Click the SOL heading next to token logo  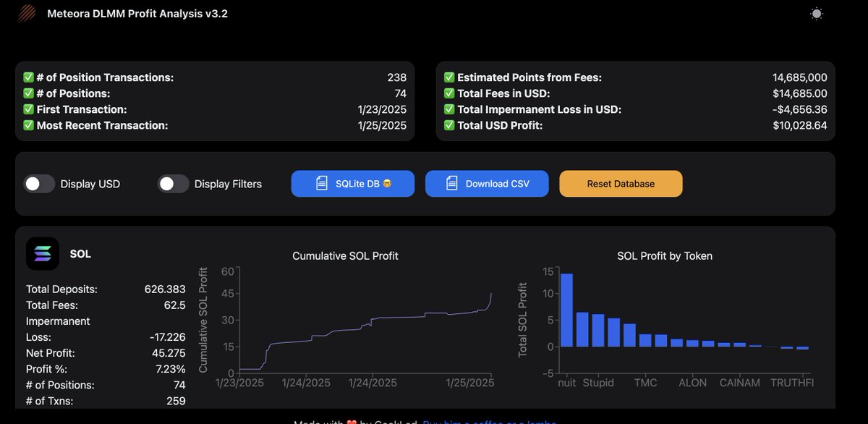click(80, 254)
